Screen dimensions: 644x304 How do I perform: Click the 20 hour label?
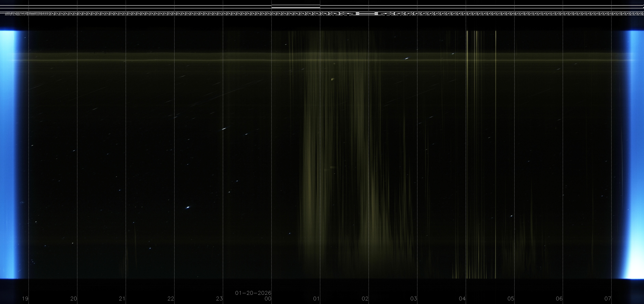click(74, 299)
